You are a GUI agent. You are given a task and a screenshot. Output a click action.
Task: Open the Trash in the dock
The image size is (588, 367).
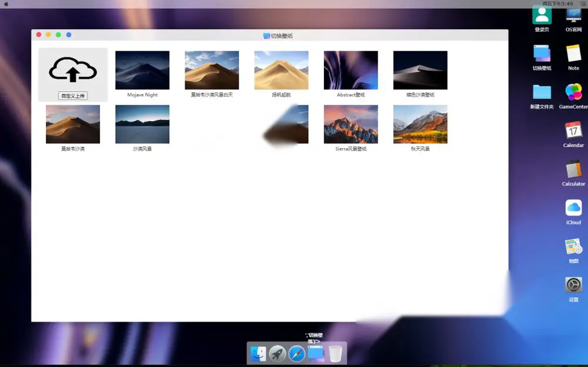pyautogui.click(x=335, y=353)
